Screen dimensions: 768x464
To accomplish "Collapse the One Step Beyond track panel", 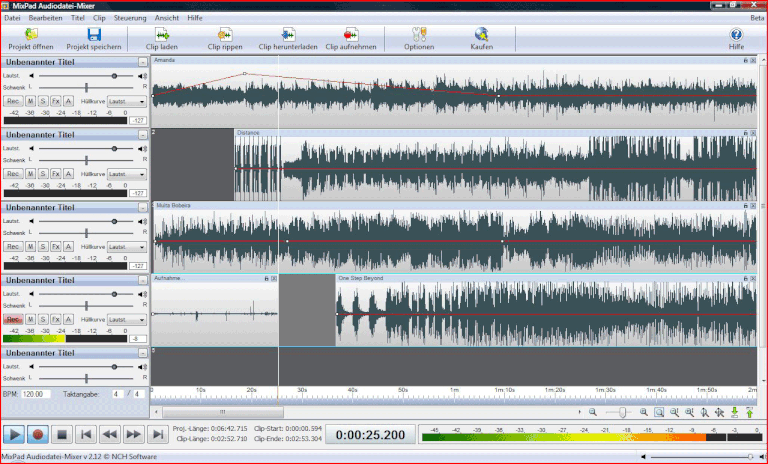I will pyautogui.click(x=142, y=280).
